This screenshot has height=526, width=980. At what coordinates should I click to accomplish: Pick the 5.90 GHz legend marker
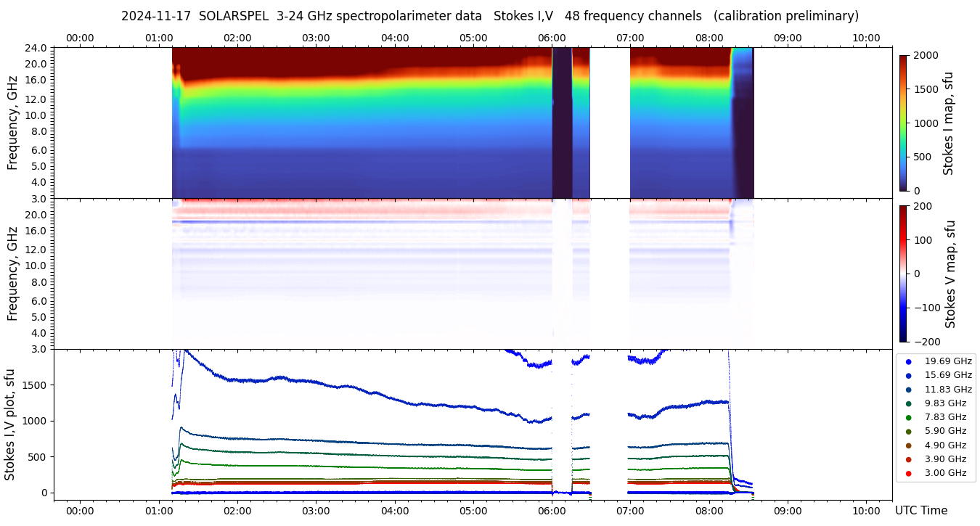[x=908, y=432]
